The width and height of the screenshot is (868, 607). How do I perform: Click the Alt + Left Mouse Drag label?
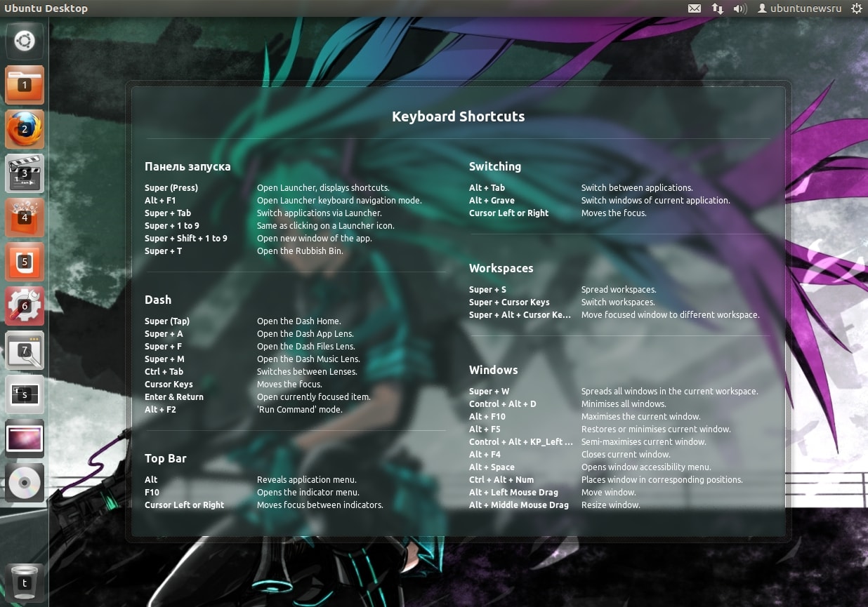tap(513, 493)
